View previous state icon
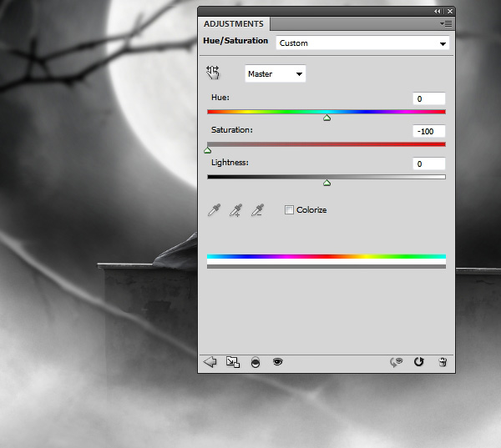Image resolution: width=501 pixels, height=448 pixels. pos(396,362)
